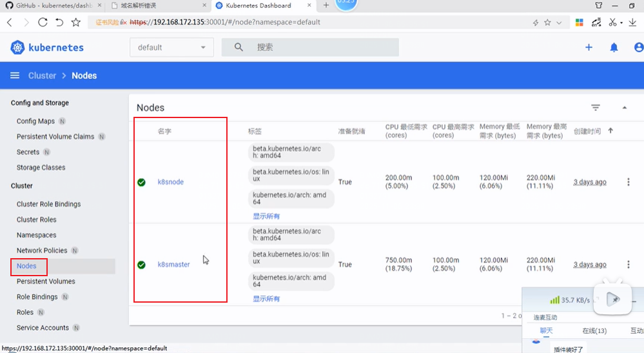Open Cluster Roles in sidebar
Screen dimensions: 644x353
pyautogui.click(x=37, y=220)
